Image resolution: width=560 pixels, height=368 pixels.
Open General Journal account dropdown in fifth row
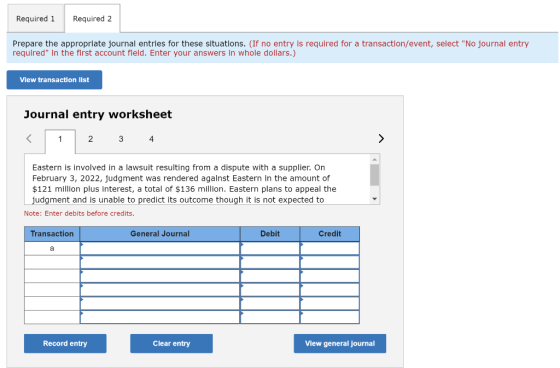[160, 303]
